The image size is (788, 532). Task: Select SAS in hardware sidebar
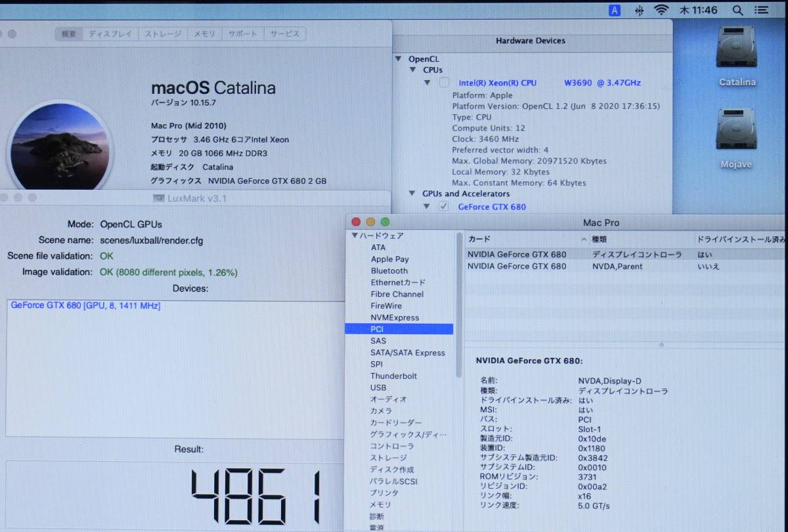(378, 341)
